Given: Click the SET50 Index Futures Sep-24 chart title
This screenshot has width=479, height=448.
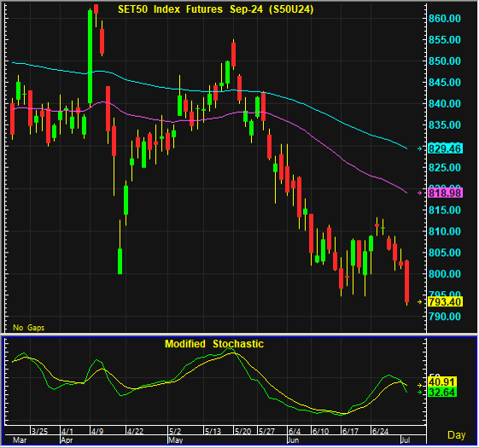Looking at the screenshot, I should click(216, 9).
